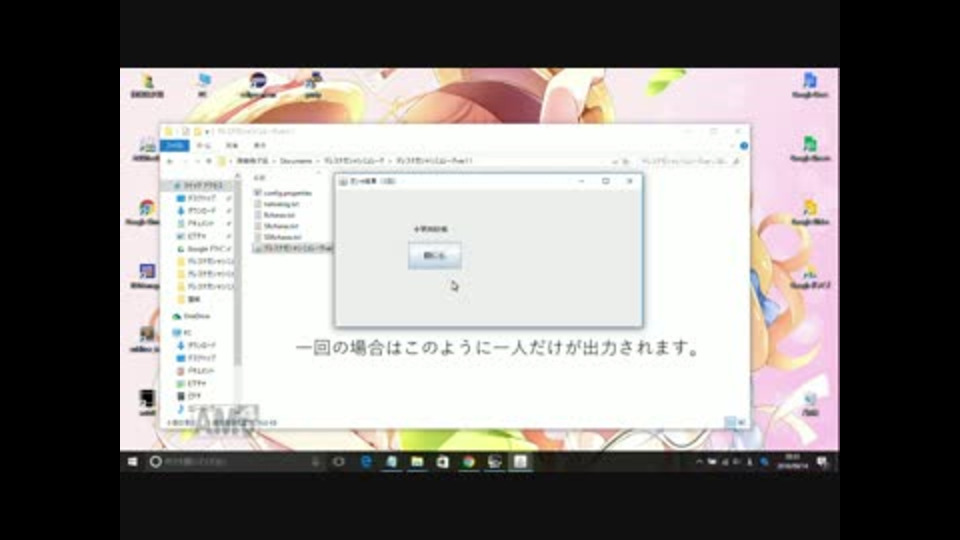Screen dimensions: 960x540
Task: Click the microphone icon in Cortana search
Action: click(x=316, y=462)
